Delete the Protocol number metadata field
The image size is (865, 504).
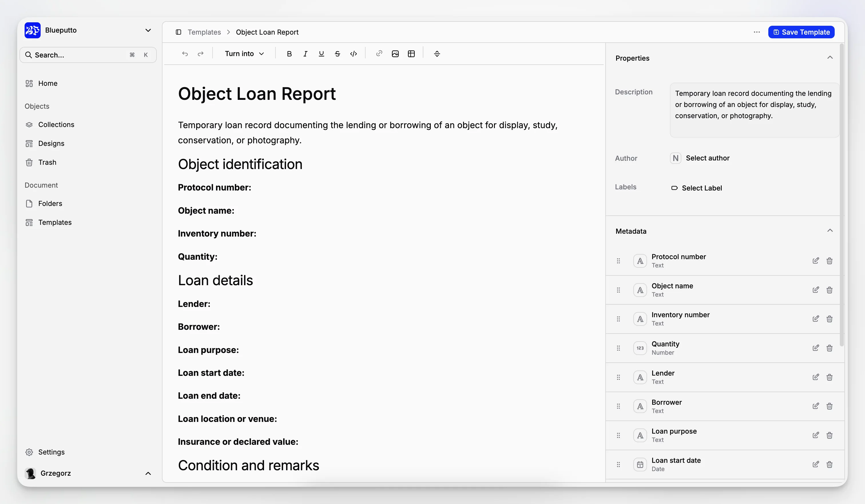click(830, 261)
